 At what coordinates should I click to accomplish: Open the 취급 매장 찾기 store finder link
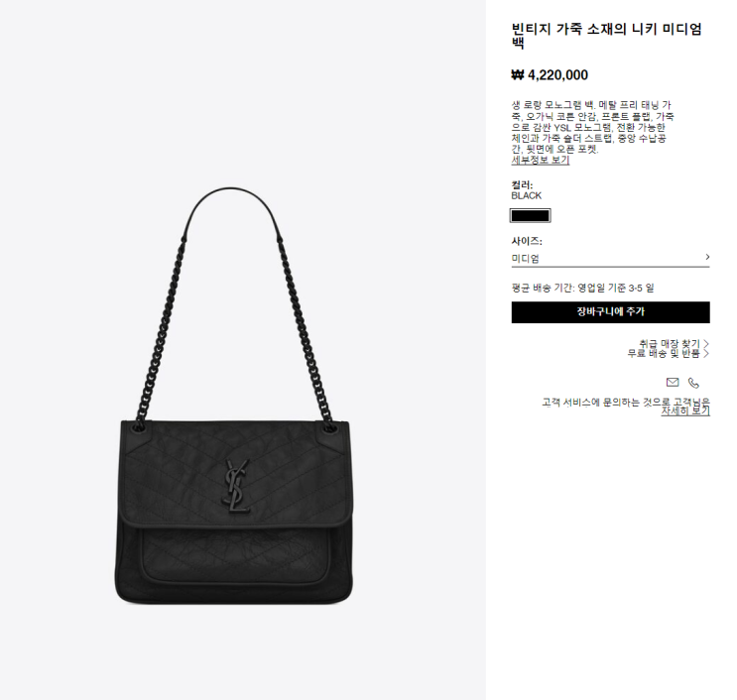(x=670, y=344)
